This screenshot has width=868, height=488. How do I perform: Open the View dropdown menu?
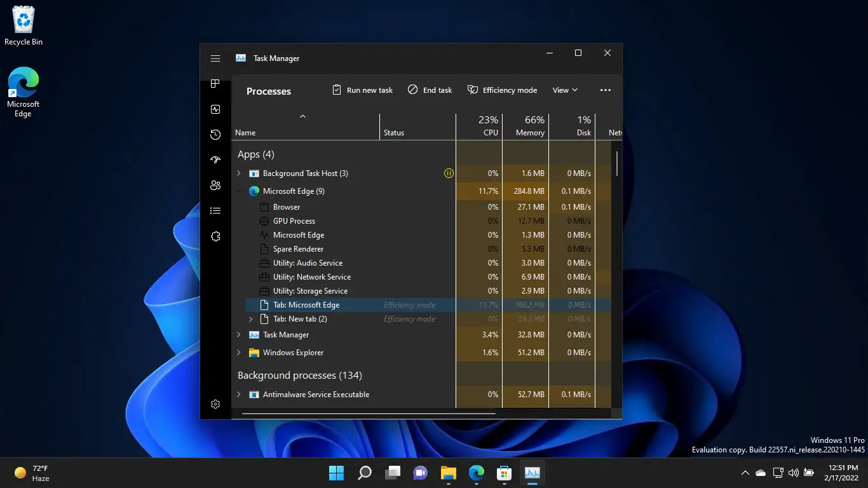point(565,90)
